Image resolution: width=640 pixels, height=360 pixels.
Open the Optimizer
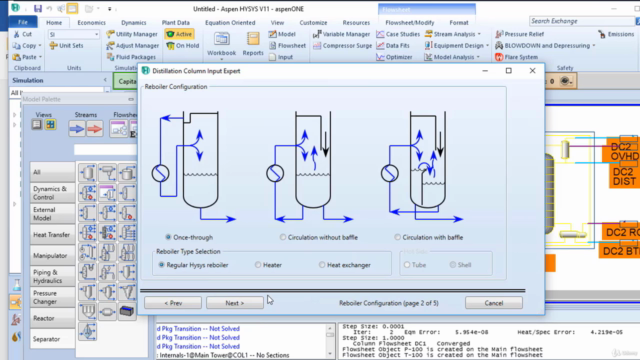(x=394, y=57)
